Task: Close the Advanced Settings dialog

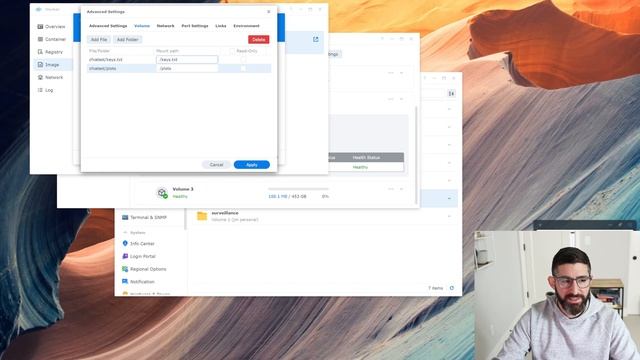Action: (x=269, y=12)
